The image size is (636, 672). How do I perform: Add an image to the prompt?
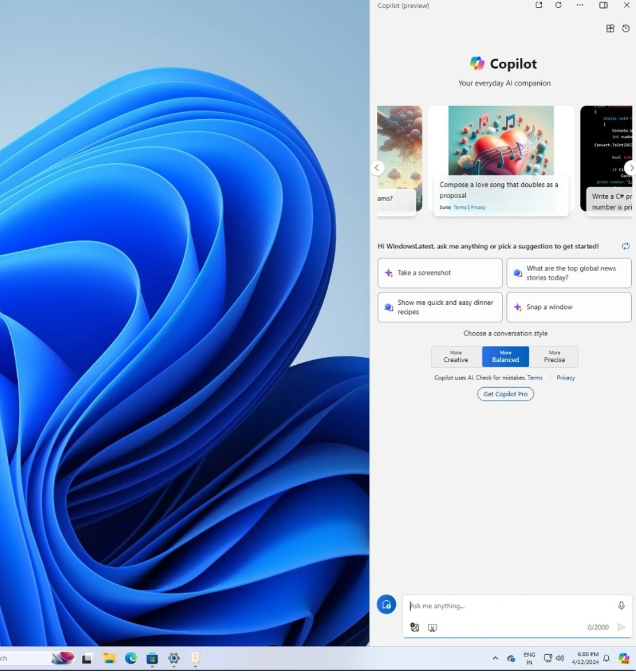[414, 627]
